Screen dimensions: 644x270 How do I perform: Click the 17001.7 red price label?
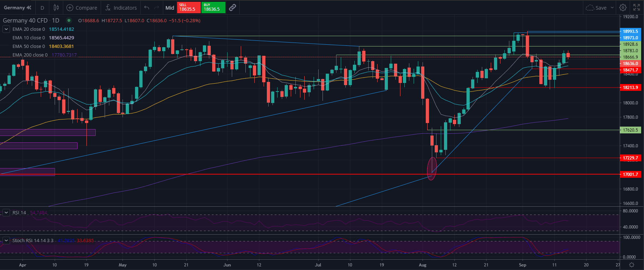[630, 175]
